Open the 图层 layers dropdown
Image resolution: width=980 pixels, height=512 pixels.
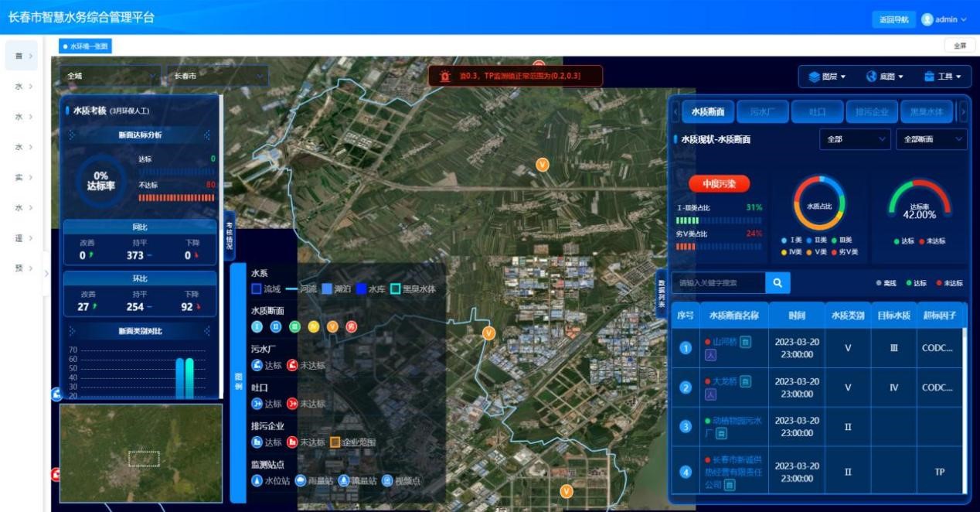(827, 77)
